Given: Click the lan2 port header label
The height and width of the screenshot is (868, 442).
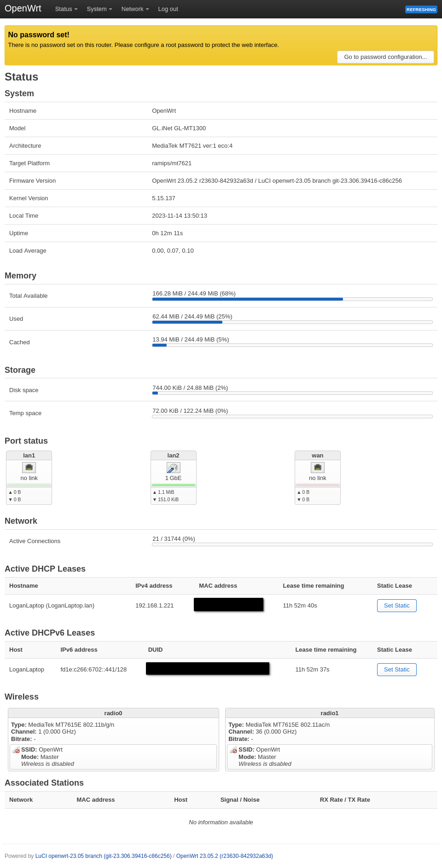Looking at the screenshot, I should 174,456.
